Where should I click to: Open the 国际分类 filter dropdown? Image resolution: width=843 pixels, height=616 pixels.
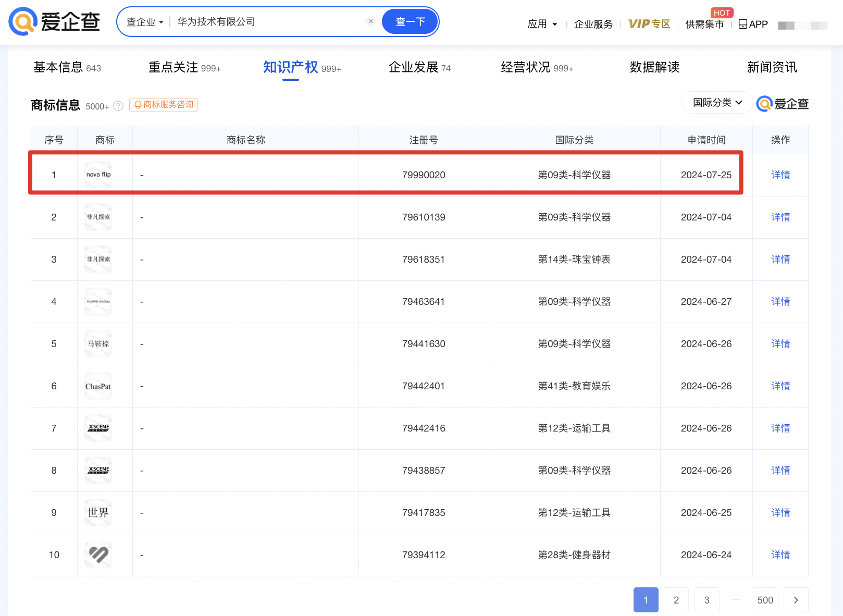pyautogui.click(x=717, y=103)
